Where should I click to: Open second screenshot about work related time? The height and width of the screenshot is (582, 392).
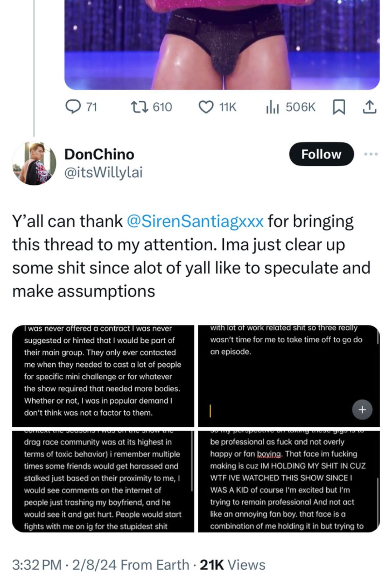(289, 376)
